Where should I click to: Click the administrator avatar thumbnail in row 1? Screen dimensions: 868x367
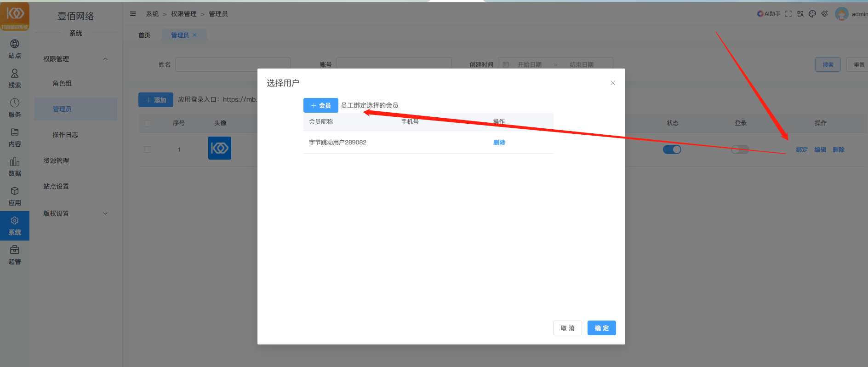220,148
